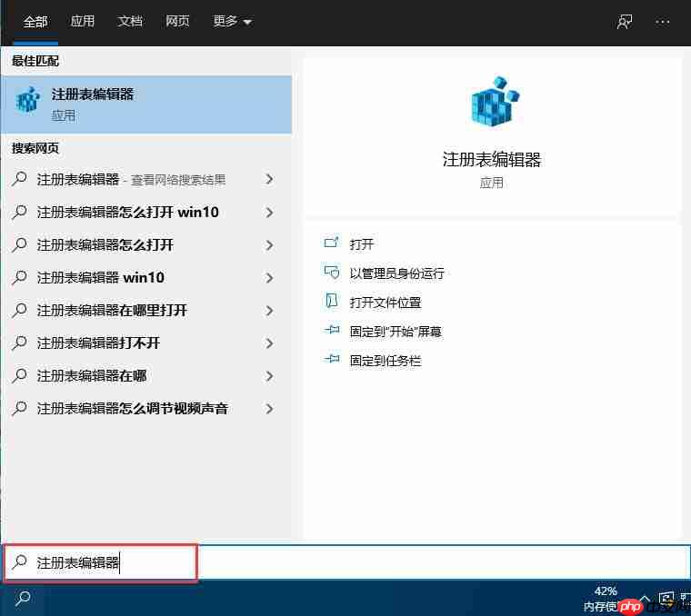The image size is (691, 616).
Task: Open the 更多 dropdown menu
Action: point(232,21)
